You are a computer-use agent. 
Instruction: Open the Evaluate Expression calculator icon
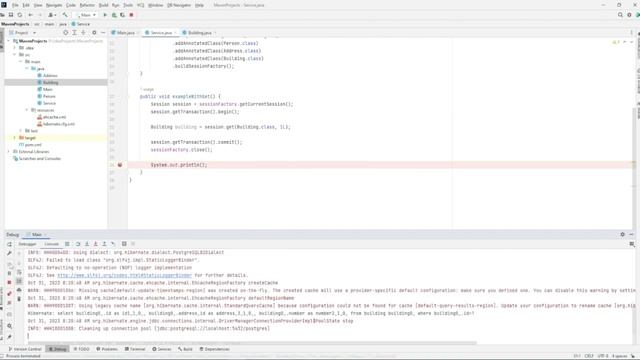[x=124, y=244]
